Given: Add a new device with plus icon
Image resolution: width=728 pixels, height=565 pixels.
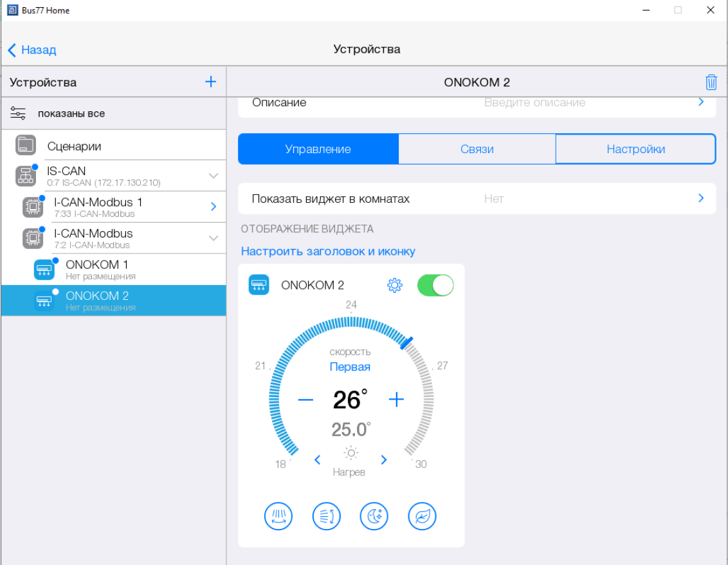Looking at the screenshot, I should coord(210,82).
